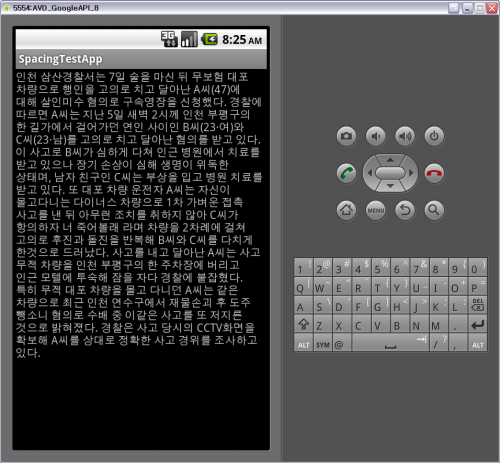The height and width of the screenshot is (463, 500).
Task: Go to home with the Home button
Action: (x=346, y=210)
